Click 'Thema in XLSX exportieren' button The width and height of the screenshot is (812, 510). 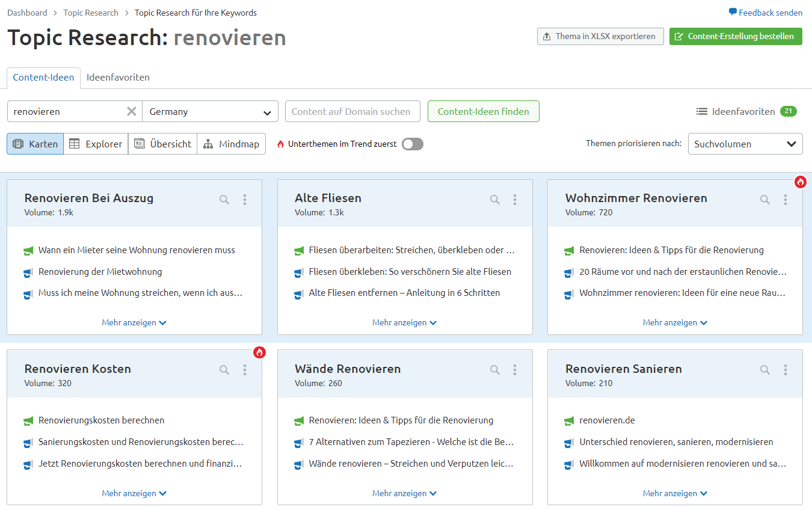pyautogui.click(x=600, y=36)
